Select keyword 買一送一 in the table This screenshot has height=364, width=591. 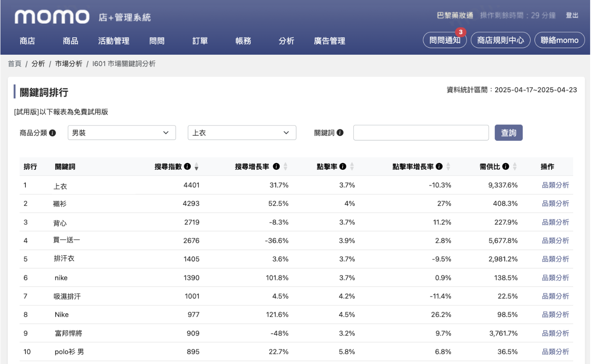pos(67,241)
